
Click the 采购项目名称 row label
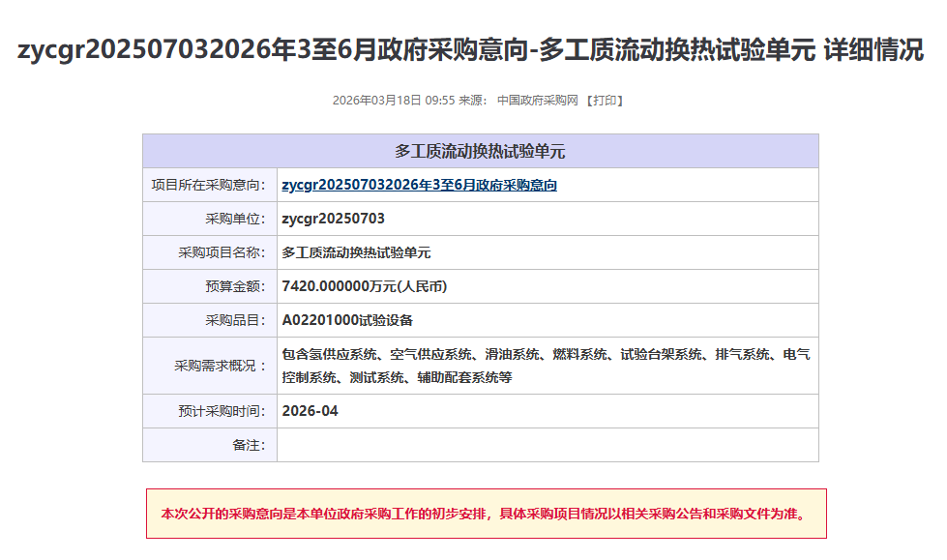click(x=222, y=252)
